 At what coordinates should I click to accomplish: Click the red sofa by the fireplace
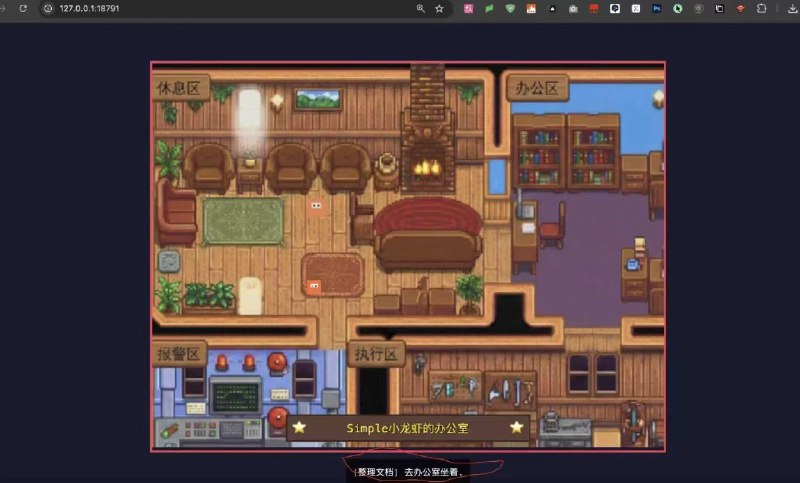click(x=428, y=233)
